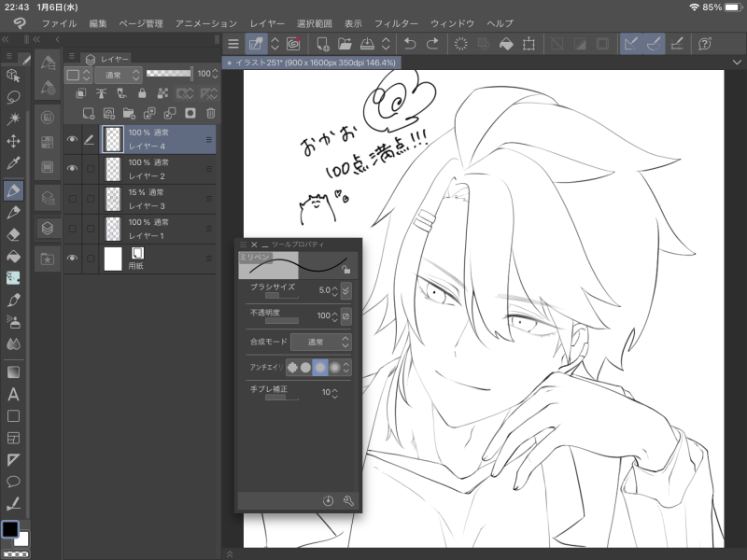Toggle Snap to ruler in command bar

coord(631,44)
